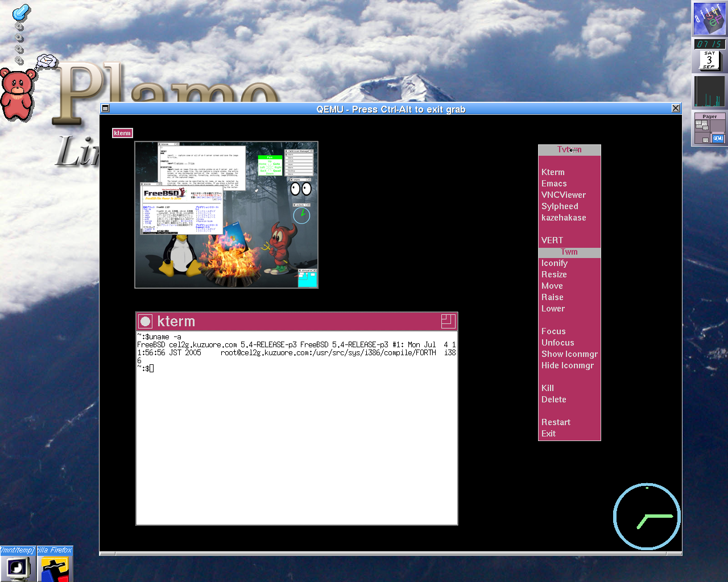This screenshot has width=728, height=582.
Task: Select Raise in the Twm menu
Action: pos(569,297)
